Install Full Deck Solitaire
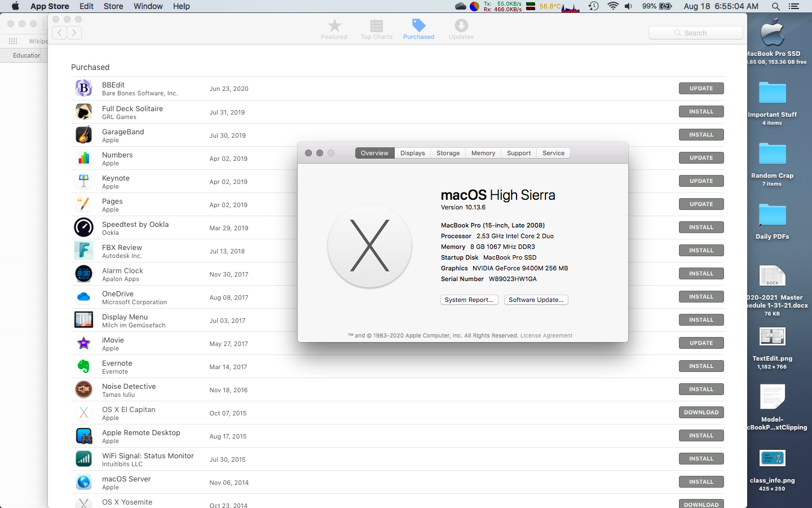The image size is (812, 508). point(701,112)
